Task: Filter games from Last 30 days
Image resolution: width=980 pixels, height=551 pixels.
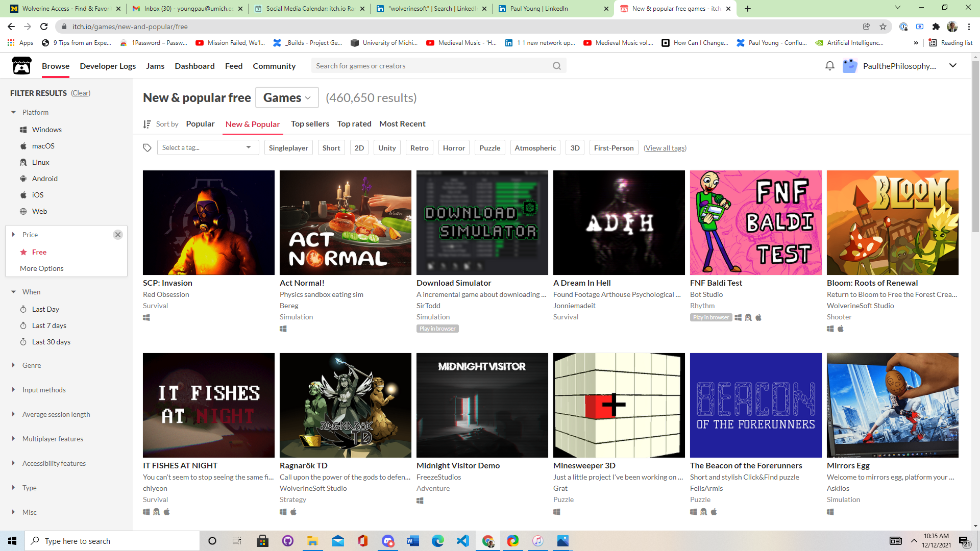Action: click(51, 342)
